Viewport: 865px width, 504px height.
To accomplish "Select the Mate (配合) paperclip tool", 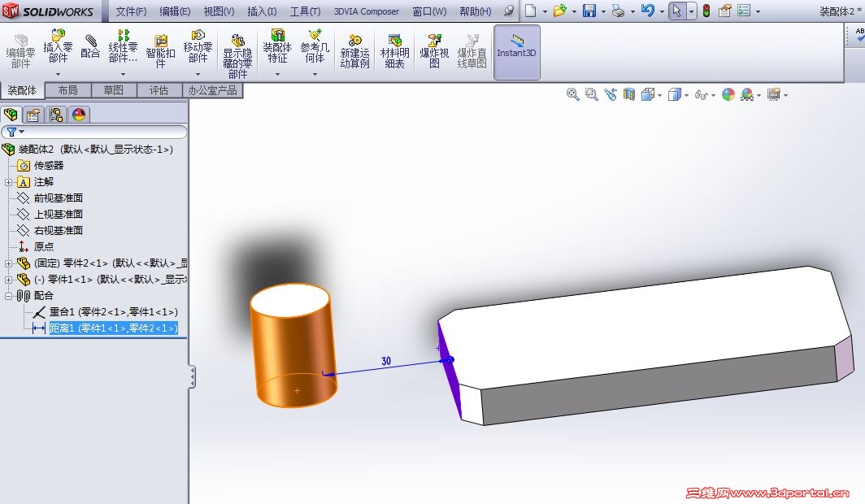I will 90,46.
